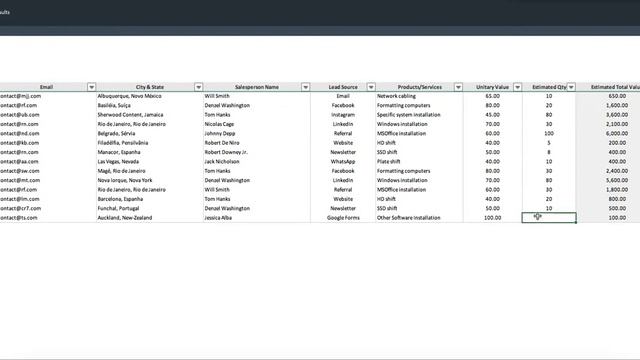
Task: Select 'Linkedin' in the Nicolas Cage row
Action: (343, 124)
